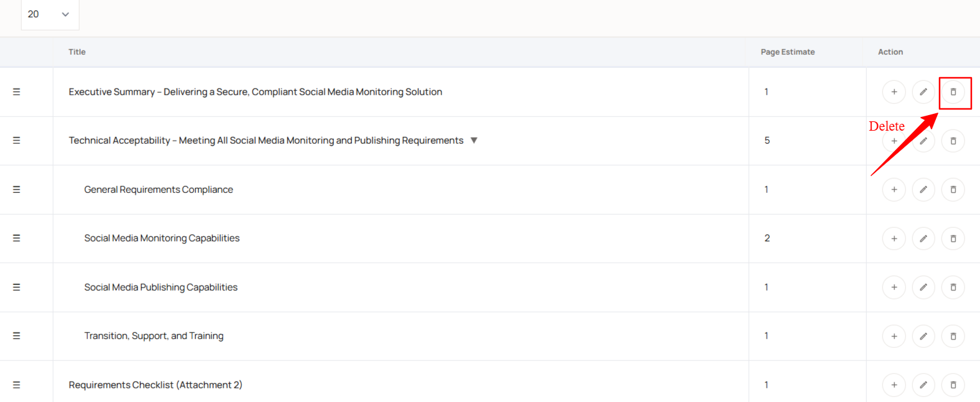Delete the Executive Summary section

(x=953, y=92)
